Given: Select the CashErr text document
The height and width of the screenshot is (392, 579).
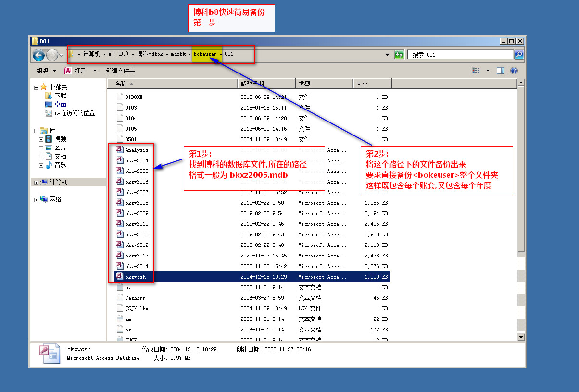Looking at the screenshot, I should [135, 298].
